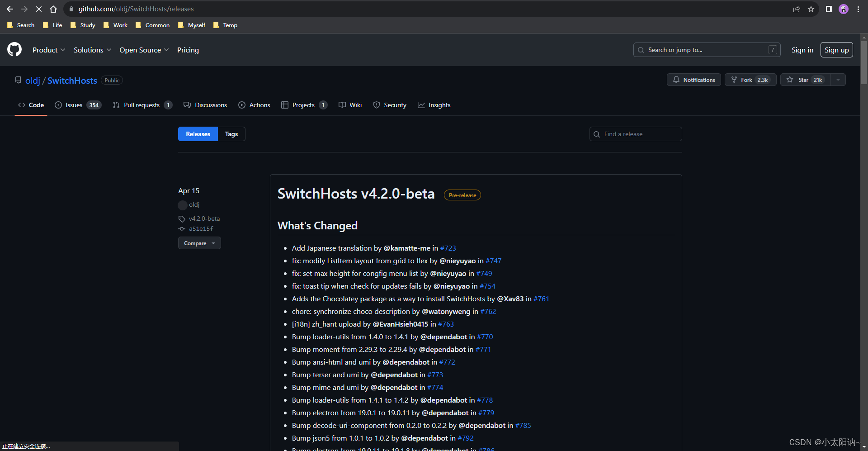The width and height of the screenshot is (868, 451).
Task: Stop page loading with X icon
Action: pyautogui.click(x=39, y=9)
